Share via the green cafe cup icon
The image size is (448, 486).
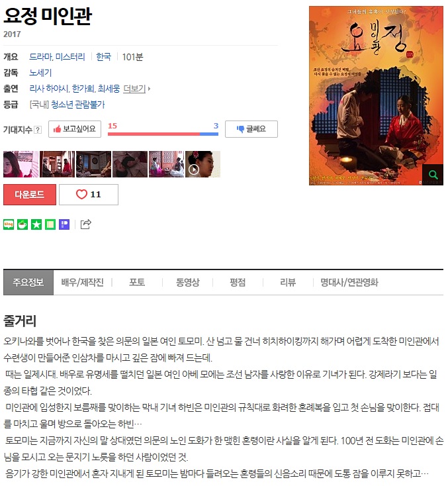click(22, 224)
